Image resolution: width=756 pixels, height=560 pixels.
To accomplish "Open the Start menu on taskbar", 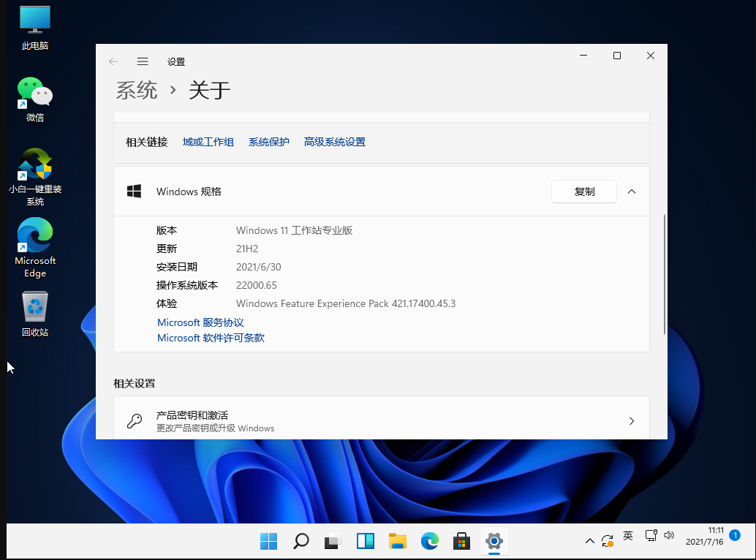I will coord(268,541).
